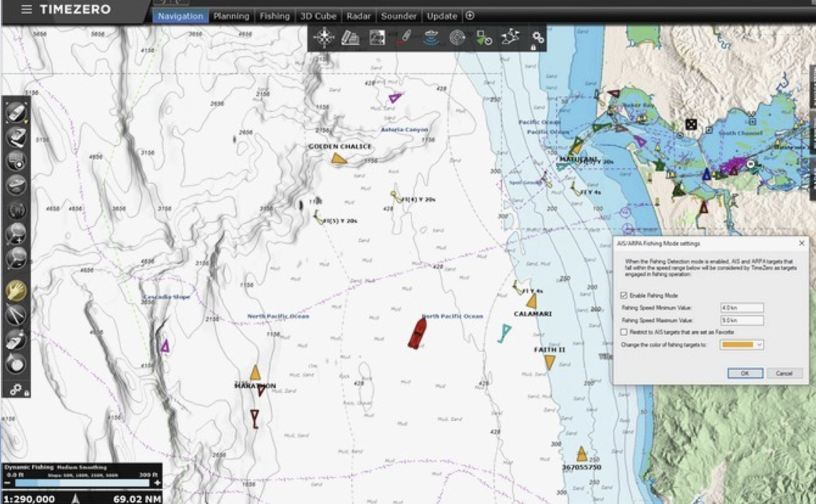
Task: Switch to the Fishing workspace tab
Action: (275, 16)
